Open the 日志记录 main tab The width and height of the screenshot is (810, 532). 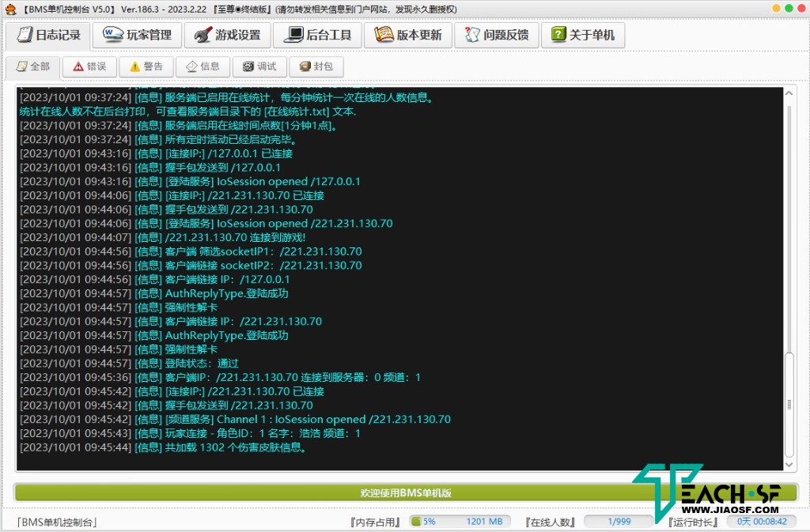pos(48,35)
